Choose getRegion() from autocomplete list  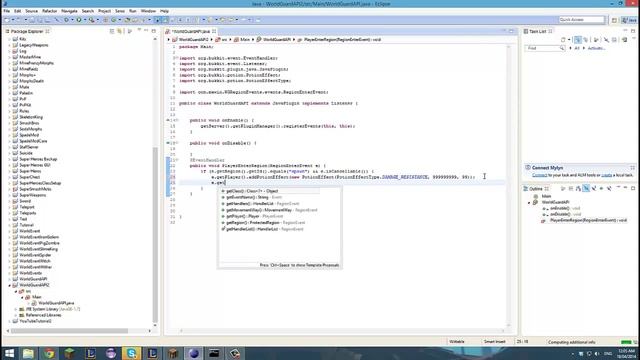263,223
